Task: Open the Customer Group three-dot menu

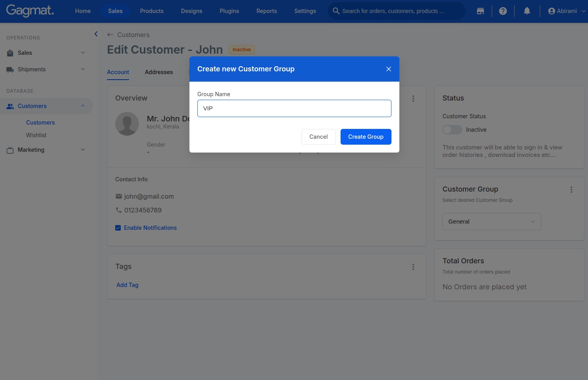Action: pyautogui.click(x=571, y=190)
